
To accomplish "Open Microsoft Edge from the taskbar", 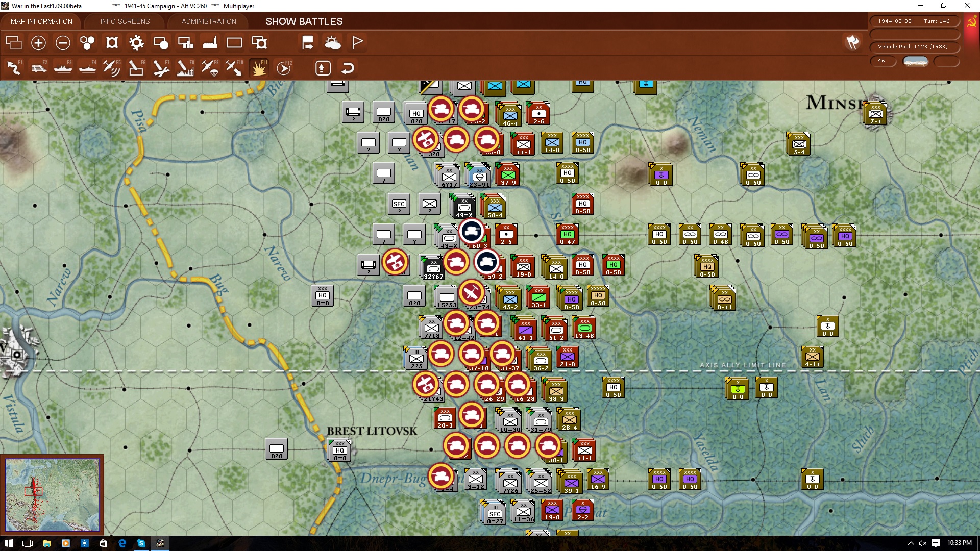I will [x=122, y=543].
